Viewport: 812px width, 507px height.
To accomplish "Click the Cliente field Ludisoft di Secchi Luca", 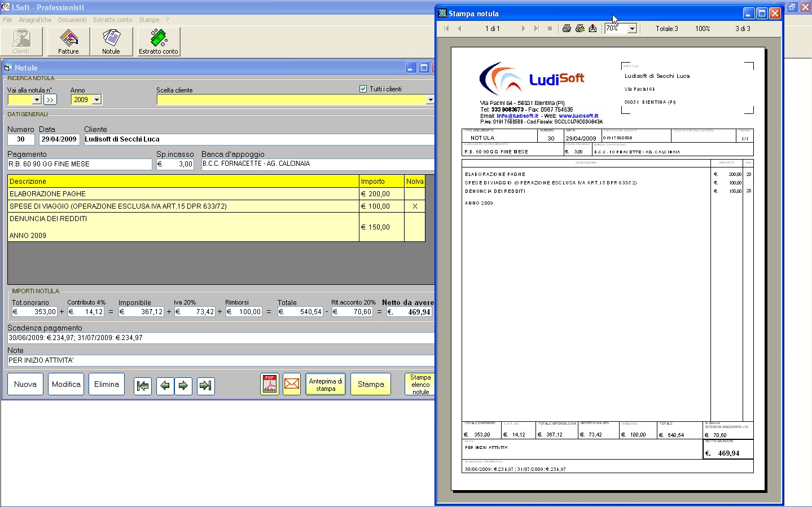I will tap(260, 139).
